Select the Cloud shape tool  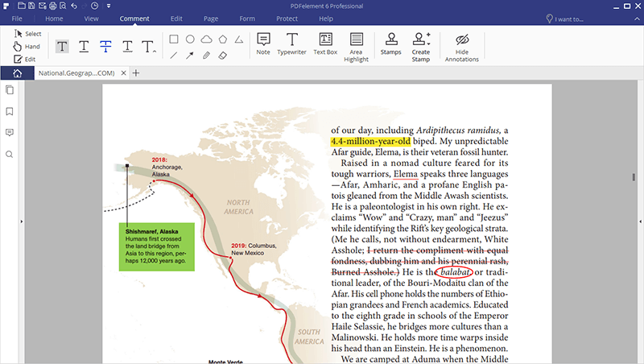pyautogui.click(x=206, y=39)
